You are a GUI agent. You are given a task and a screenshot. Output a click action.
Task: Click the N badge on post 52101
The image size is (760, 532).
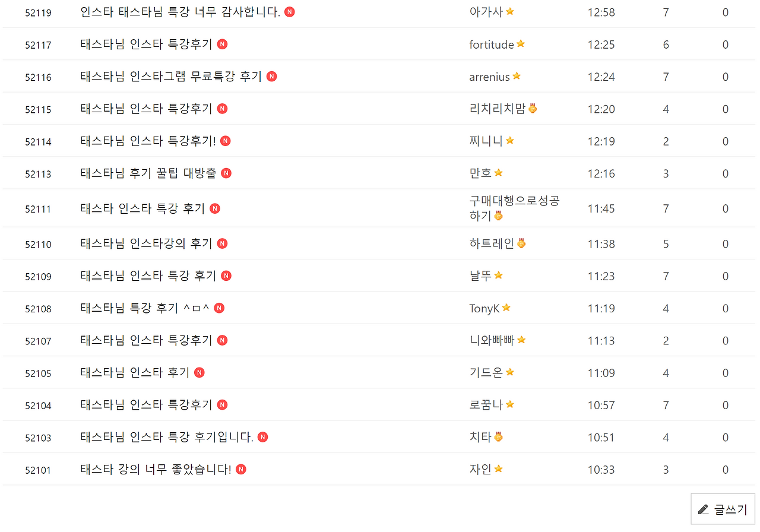pyautogui.click(x=240, y=468)
